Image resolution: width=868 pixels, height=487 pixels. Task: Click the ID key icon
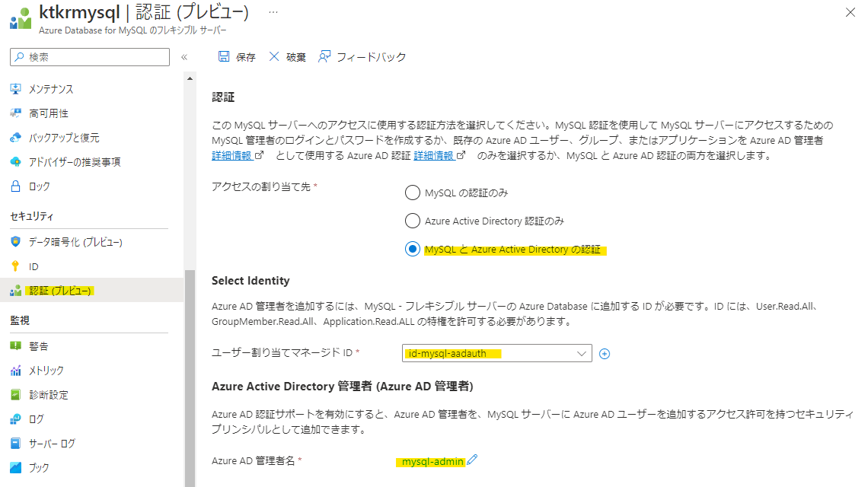pyautogui.click(x=15, y=266)
